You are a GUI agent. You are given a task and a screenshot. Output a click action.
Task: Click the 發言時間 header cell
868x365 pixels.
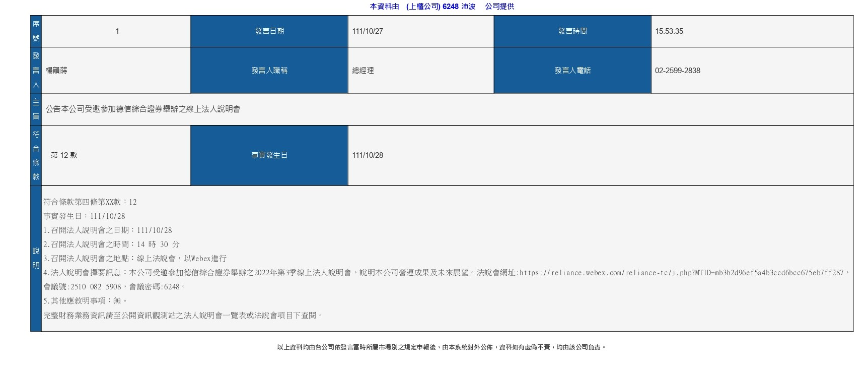coord(572,31)
